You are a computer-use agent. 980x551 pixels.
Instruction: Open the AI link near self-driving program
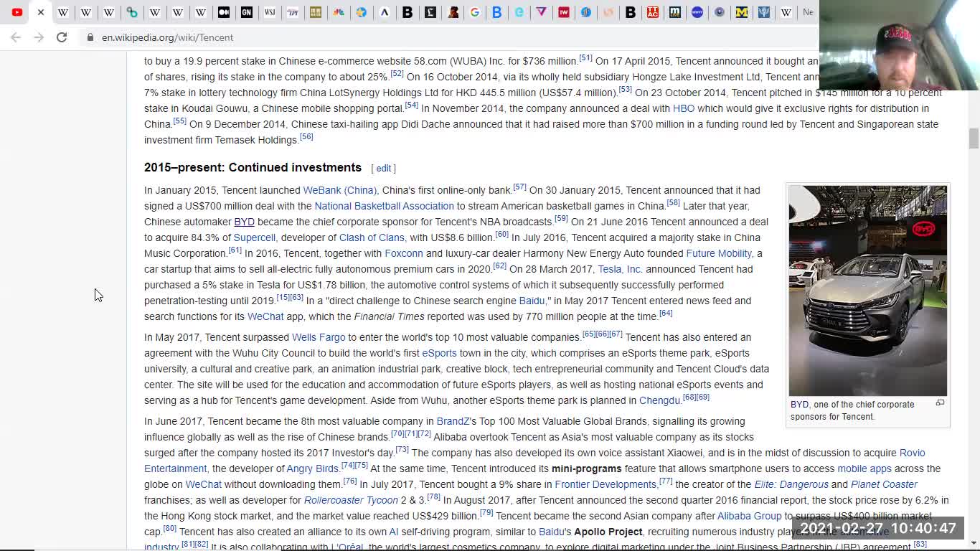393,532
